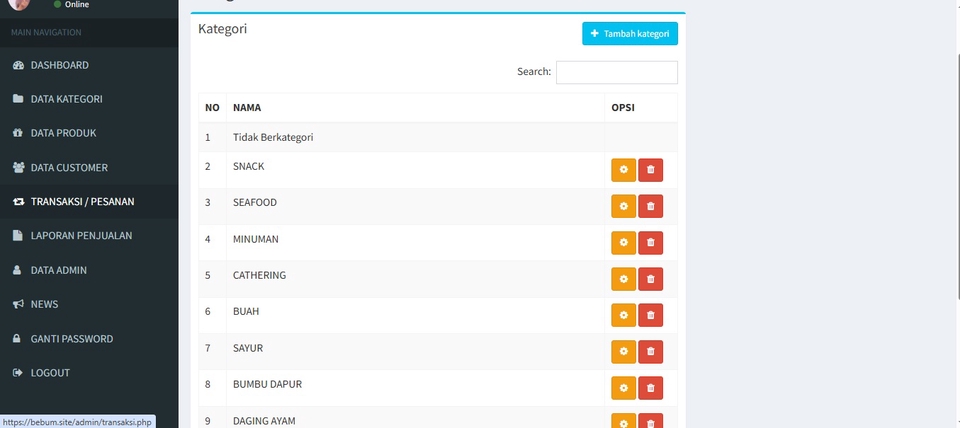Click the person icon beside Data Admin
This screenshot has height=428, width=960.
click(17, 270)
